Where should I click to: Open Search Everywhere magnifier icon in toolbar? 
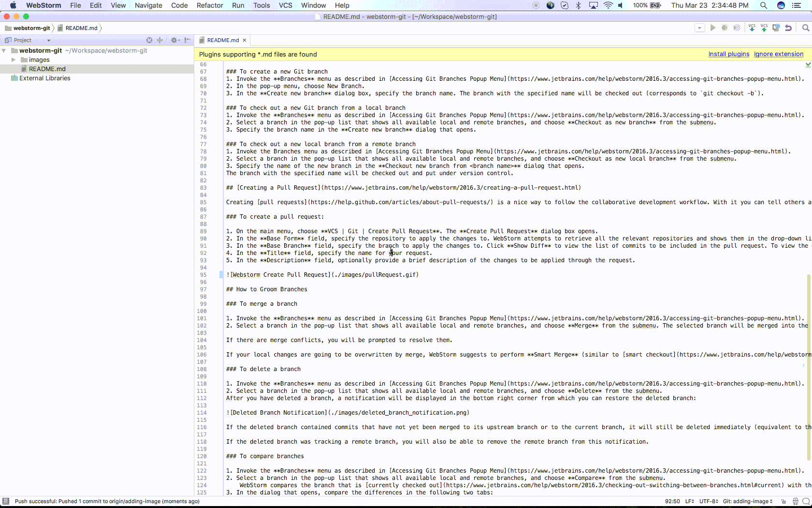click(x=806, y=28)
